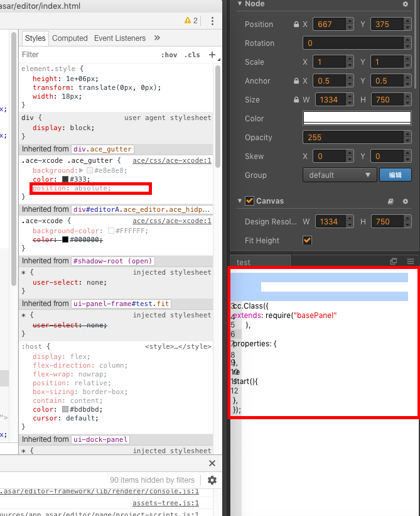Open the test panel hamburger menu
Viewport: 420px width, 516px height.
[x=411, y=261]
